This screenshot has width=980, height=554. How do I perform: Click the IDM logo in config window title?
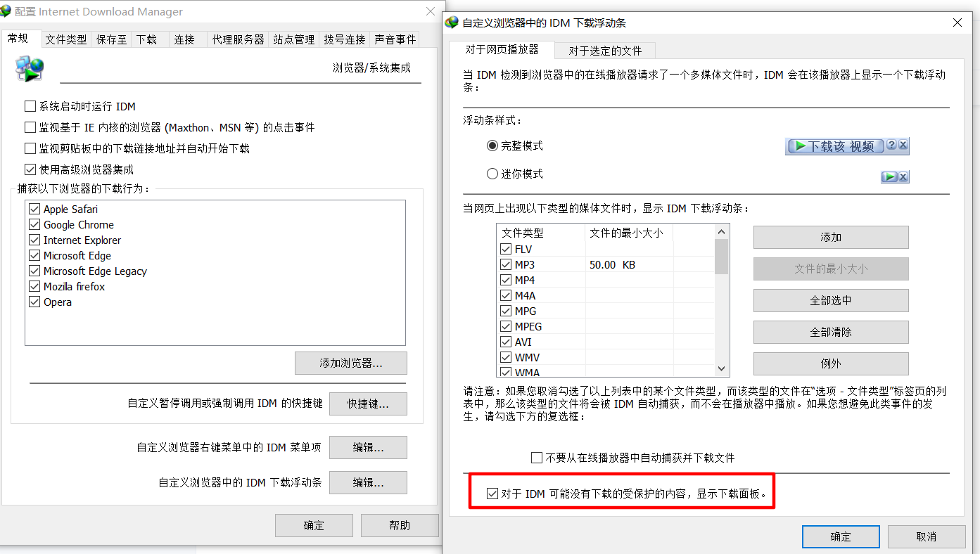[6, 11]
